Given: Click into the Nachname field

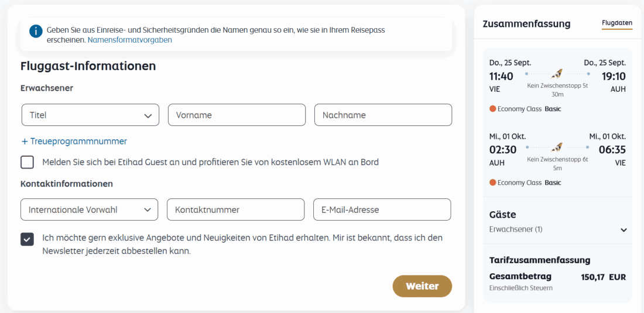Looking at the screenshot, I should 383,115.
